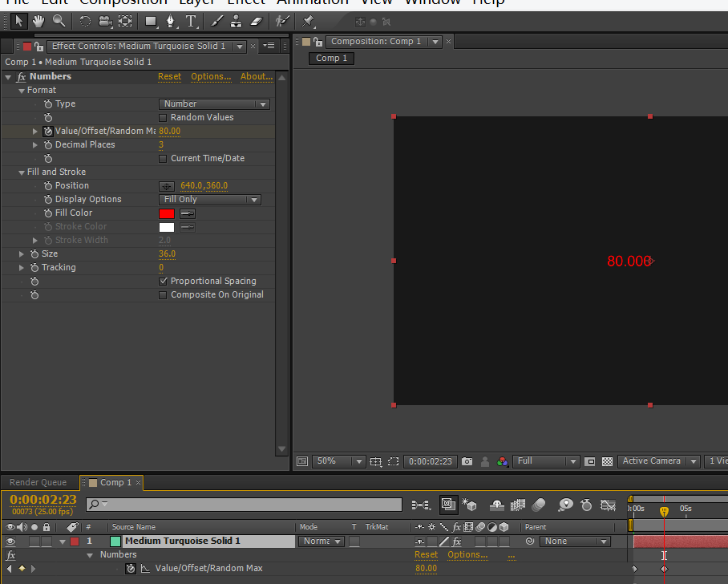
Task: Enable Composite On Original checkbox
Action: pyautogui.click(x=164, y=295)
